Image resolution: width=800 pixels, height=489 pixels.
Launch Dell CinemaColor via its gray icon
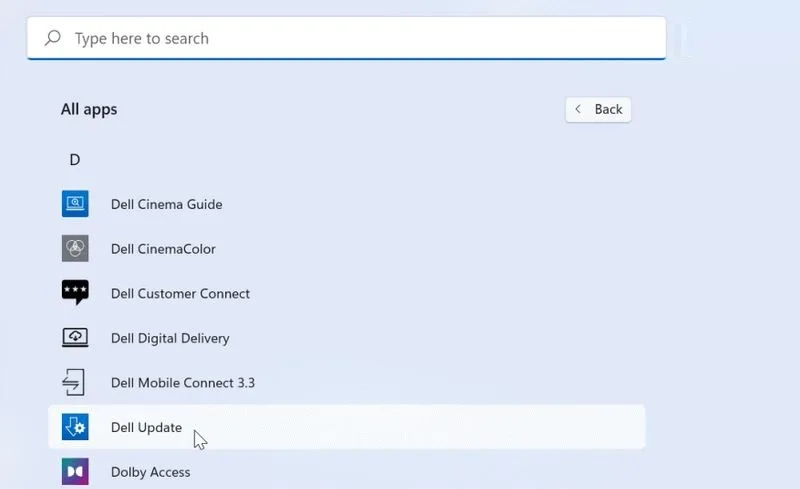pos(75,248)
